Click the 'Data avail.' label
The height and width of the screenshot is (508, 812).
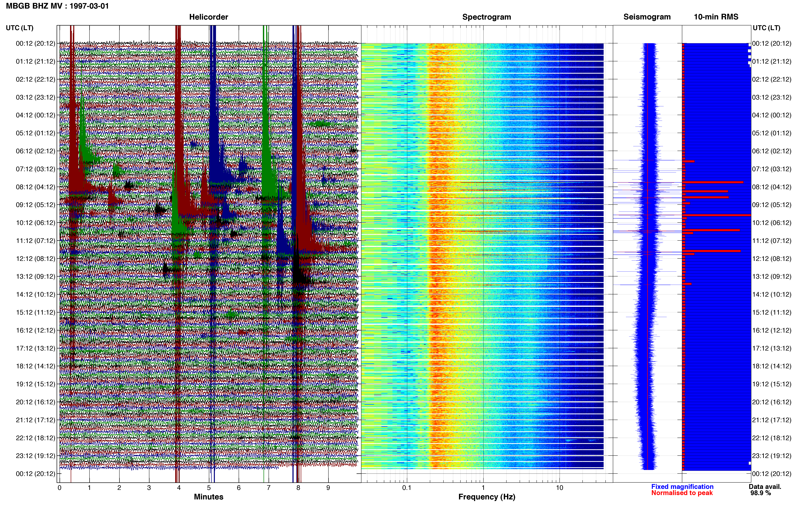coord(765,486)
